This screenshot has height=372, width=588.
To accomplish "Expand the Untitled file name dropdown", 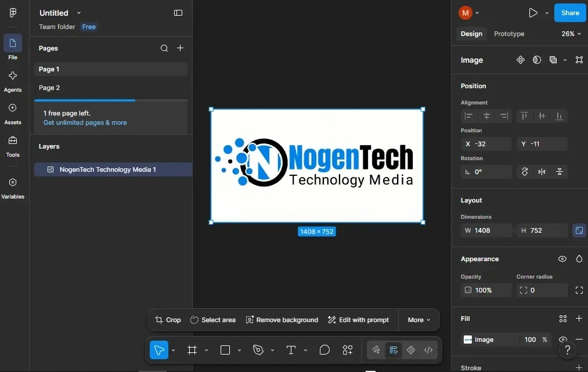I will [x=79, y=13].
